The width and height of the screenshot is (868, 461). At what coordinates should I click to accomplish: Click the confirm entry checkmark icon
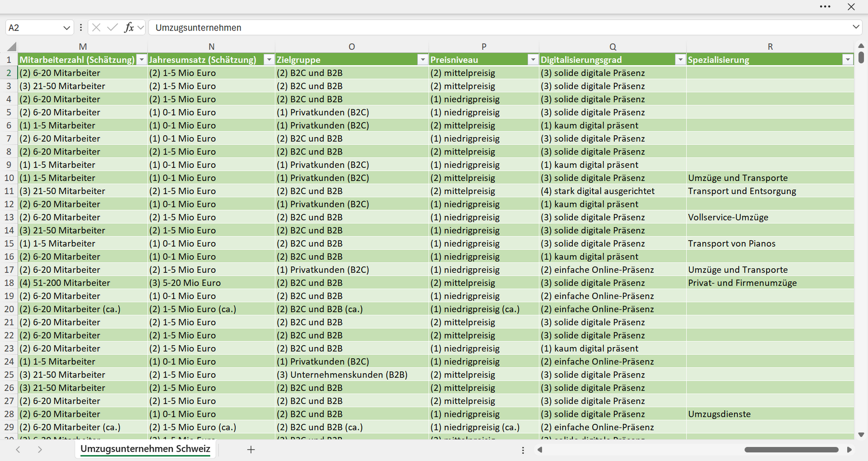click(x=112, y=28)
